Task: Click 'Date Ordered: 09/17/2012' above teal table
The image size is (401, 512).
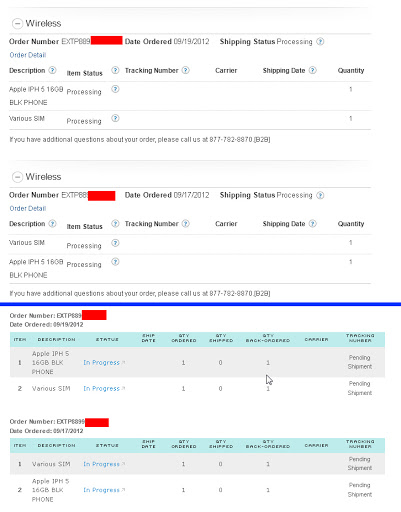Action: pos(46,431)
